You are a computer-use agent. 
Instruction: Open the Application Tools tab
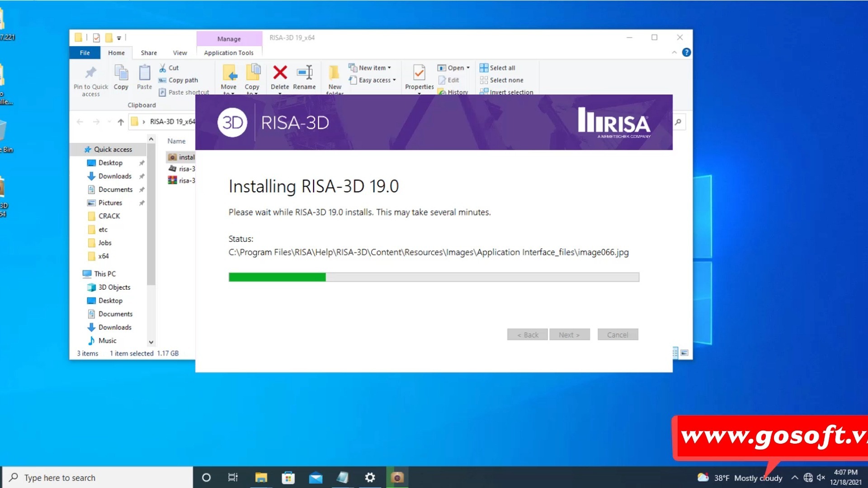229,52
